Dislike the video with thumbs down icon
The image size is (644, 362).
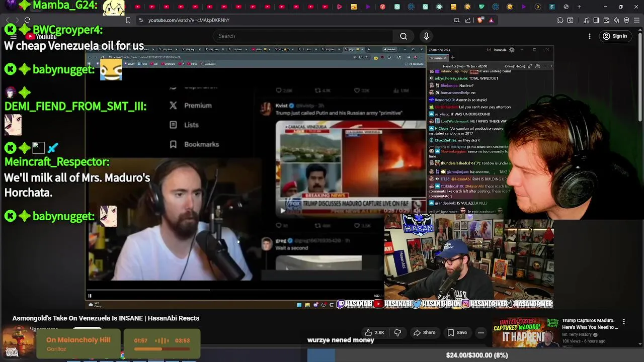397,333
